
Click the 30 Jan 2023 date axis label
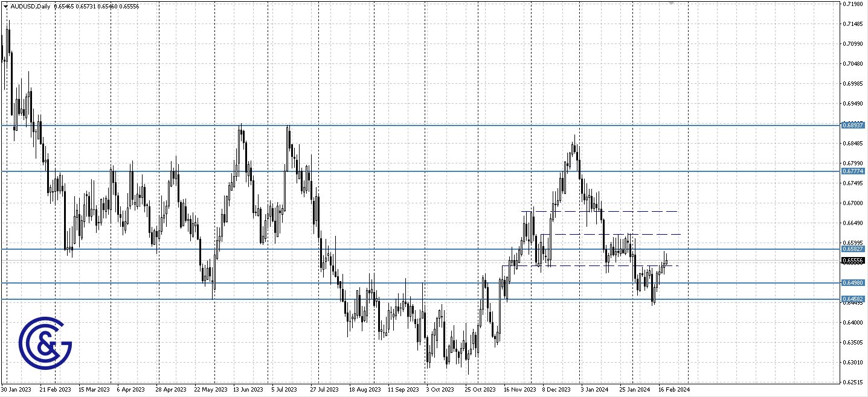pyautogui.click(x=18, y=390)
